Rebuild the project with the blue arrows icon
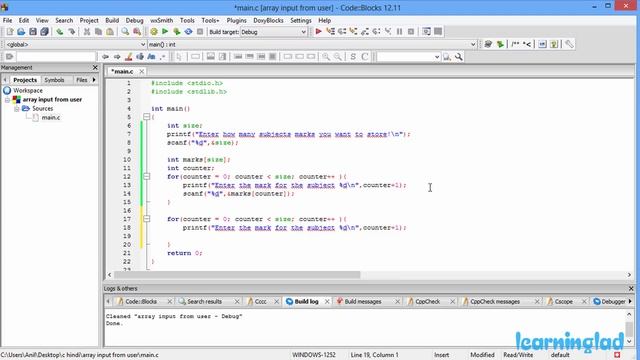 coord(188,32)
